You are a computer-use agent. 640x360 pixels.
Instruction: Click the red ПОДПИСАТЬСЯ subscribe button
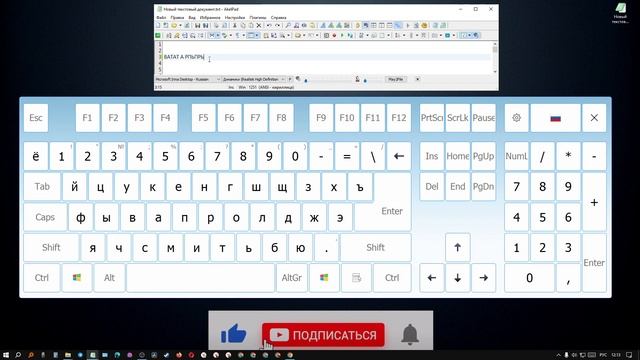pyautogui.click(x=323, y=335)
